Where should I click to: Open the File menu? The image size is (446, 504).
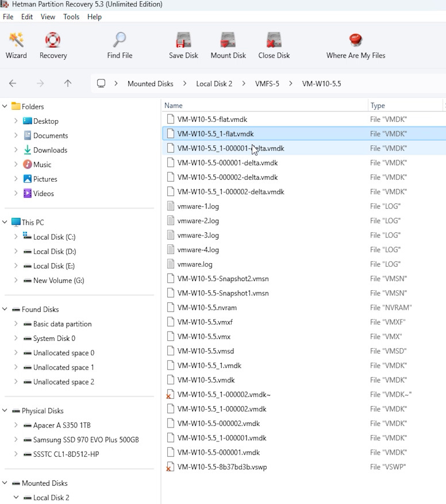tap(8, 17)
